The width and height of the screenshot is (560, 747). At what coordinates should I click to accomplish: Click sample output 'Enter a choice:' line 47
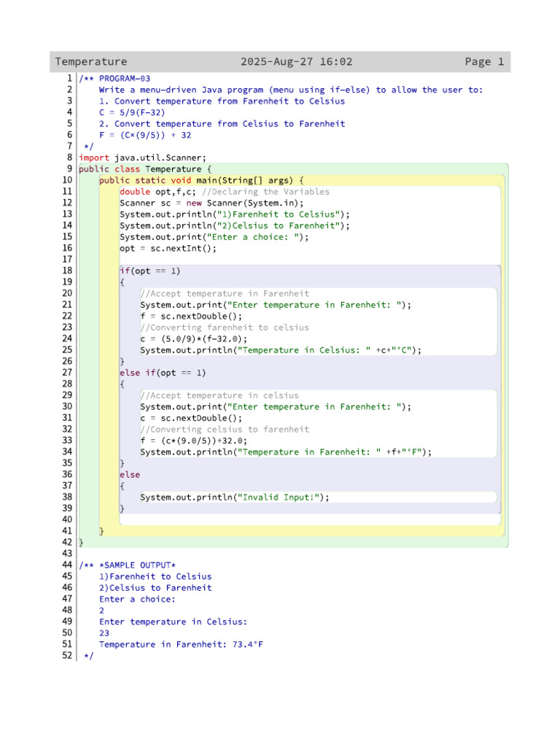(x=137, y=600)
